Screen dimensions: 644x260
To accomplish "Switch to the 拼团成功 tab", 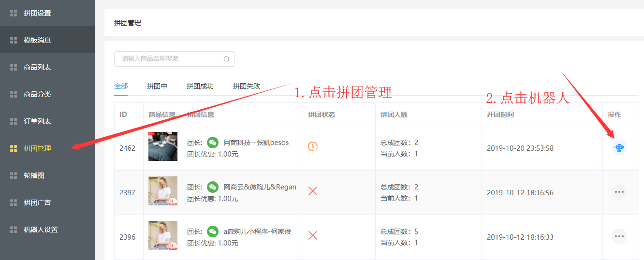I will [200, 86].
